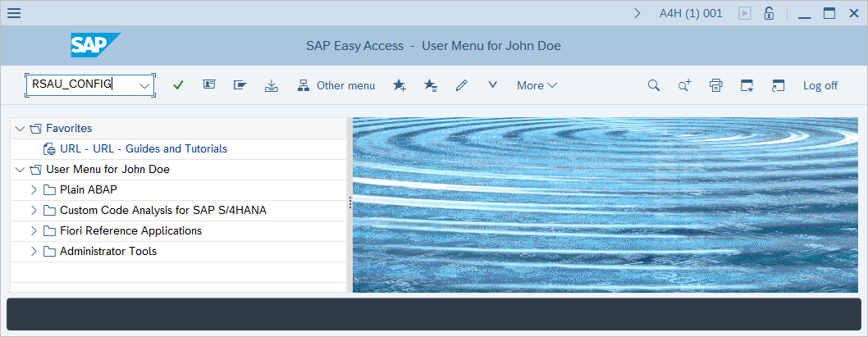The height and width of the screenshot is (337, 868).
Task: Click the Log off button
Action: 820,85
